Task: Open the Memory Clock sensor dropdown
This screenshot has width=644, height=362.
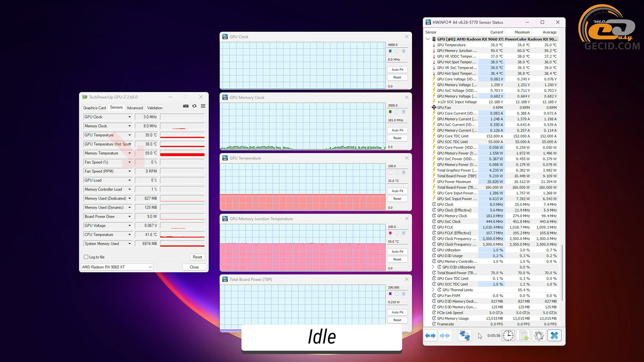Action: [129, 126]
